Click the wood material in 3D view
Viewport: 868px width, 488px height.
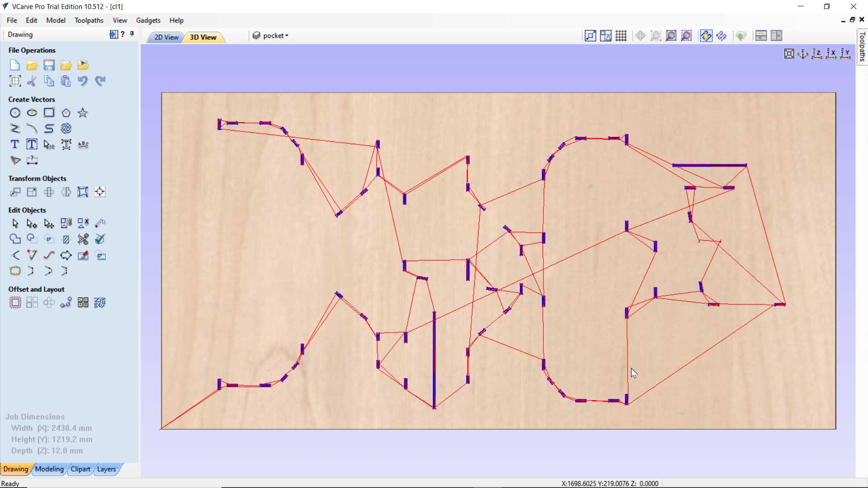tap(499, 261)
